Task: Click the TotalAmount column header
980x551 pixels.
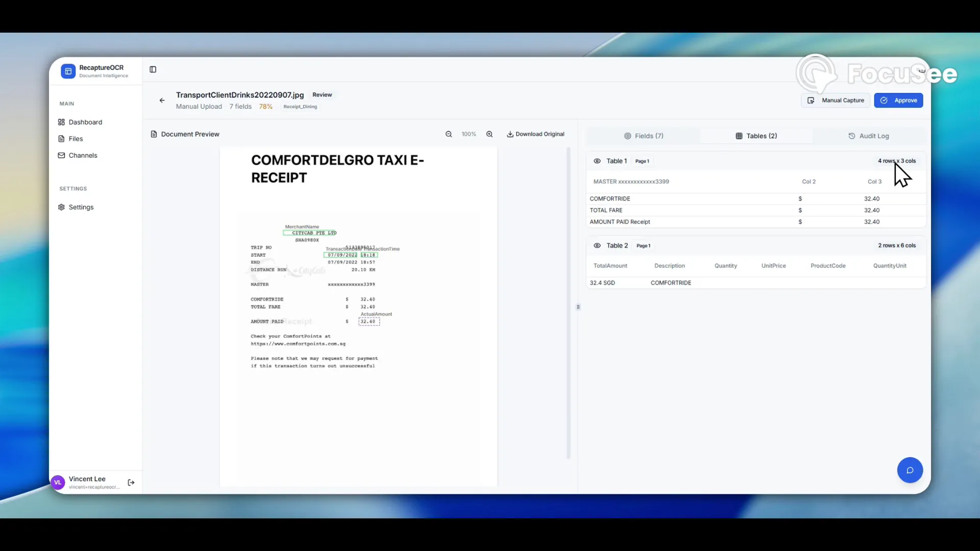Action: [x=610, y=266]
